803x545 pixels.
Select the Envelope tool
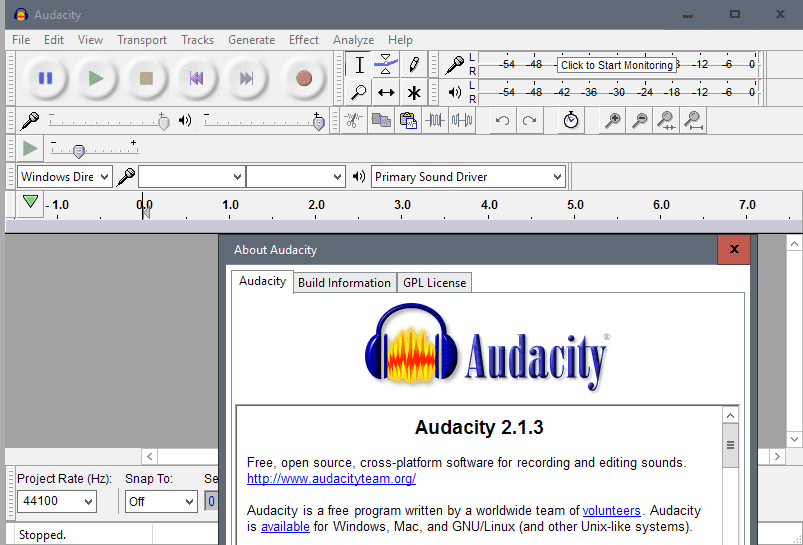(386, 65)
